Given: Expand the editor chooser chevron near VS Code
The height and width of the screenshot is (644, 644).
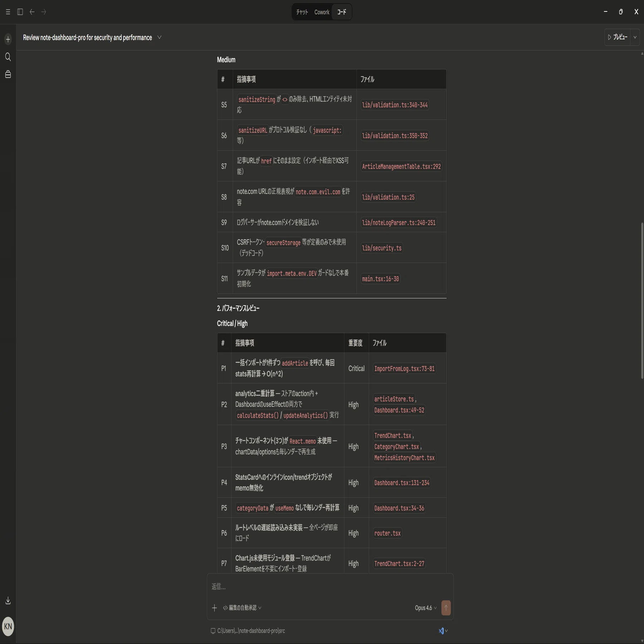Looking at the screenshot, I should click(x=446, y=631).
